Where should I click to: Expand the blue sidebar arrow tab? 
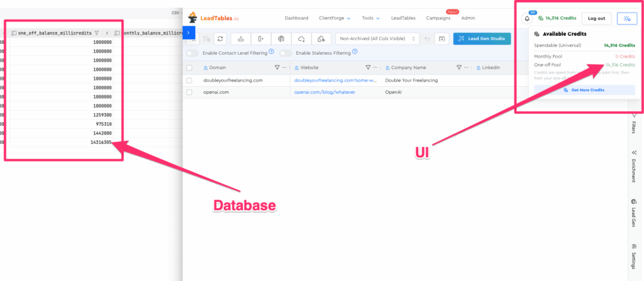tap(189, 32)
